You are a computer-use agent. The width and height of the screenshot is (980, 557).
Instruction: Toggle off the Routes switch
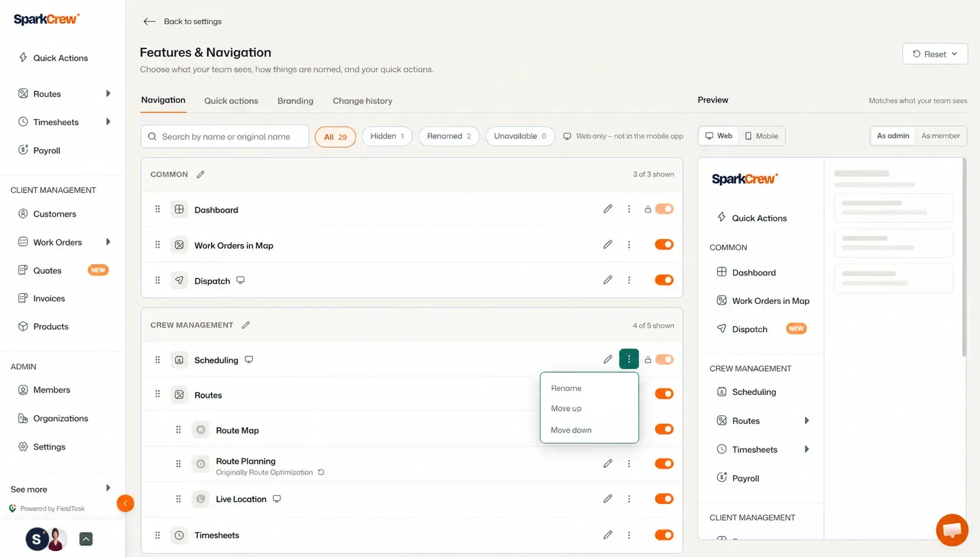[664, 394]
